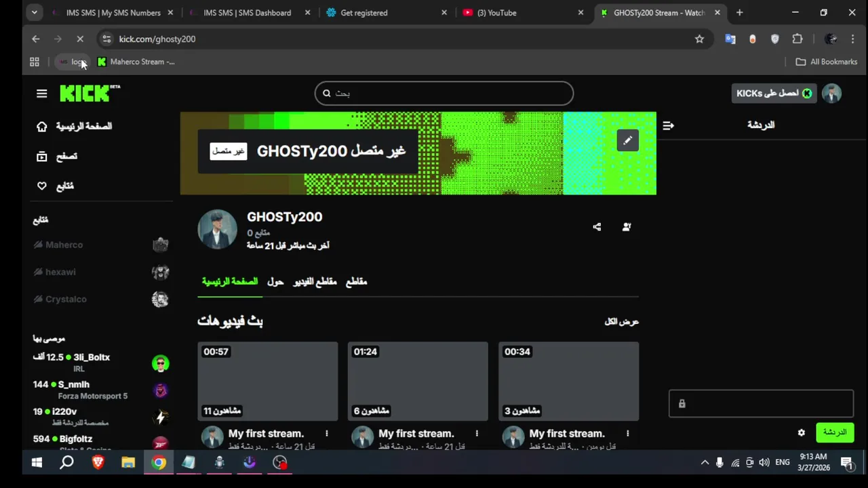Open Chrome apps grid icon
The height and width of the screenshot is (488, 868).
coord(35,62)
